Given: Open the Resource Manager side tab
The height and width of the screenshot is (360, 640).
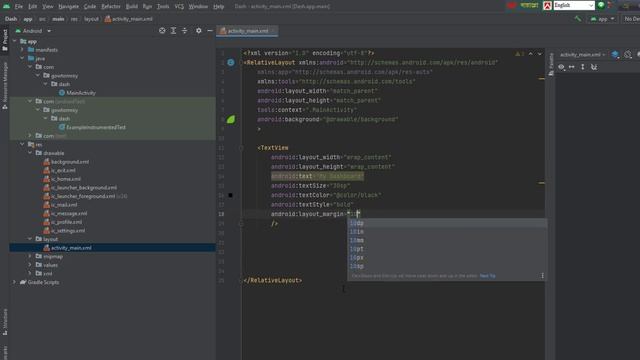Looking at the screenshot, I should 5,85.
